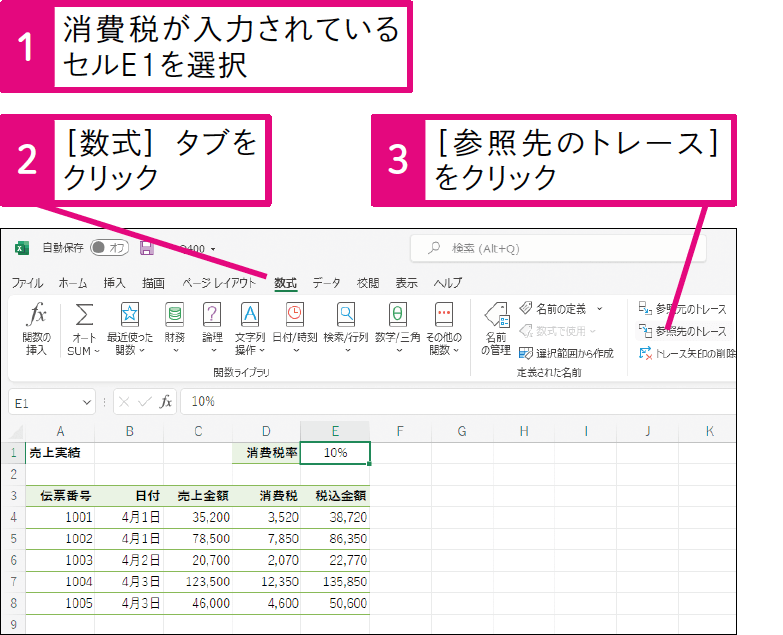Open the データ tab
This screenshot has width=783, height=635.
pyautogui.click(x=326, y=283)
